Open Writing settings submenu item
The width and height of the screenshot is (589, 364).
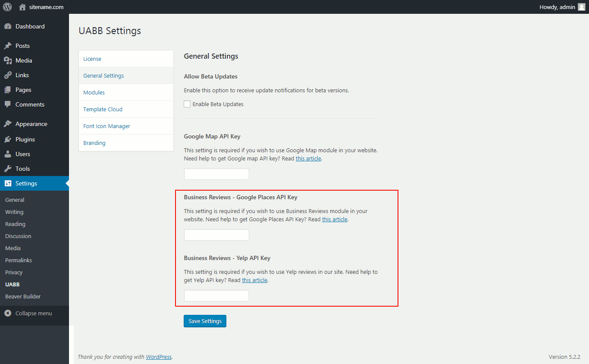pos(14,212)
